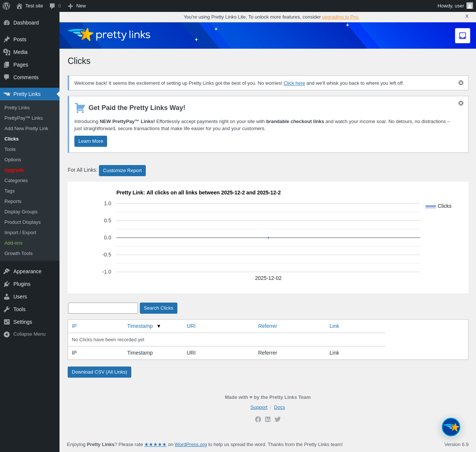Click the Pretty Links header logo
The height and width of the screenshot is (452, 476).
[x=109, y=35]
